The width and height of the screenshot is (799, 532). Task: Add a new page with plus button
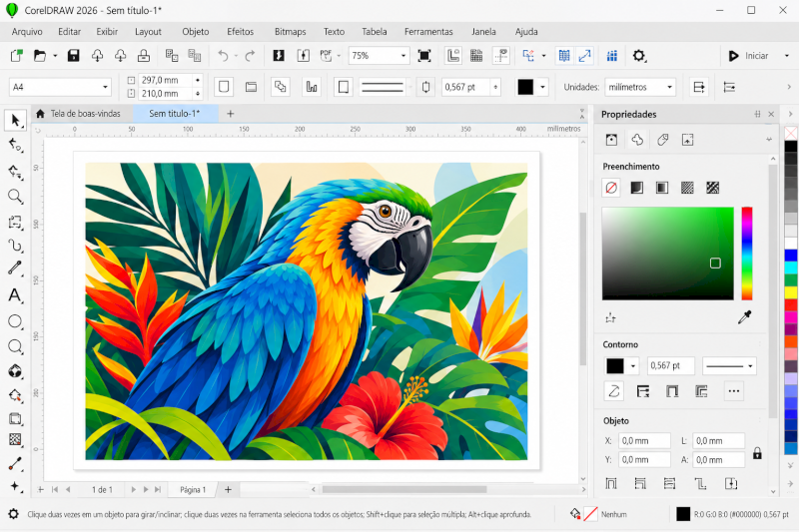tap(228, 489)
